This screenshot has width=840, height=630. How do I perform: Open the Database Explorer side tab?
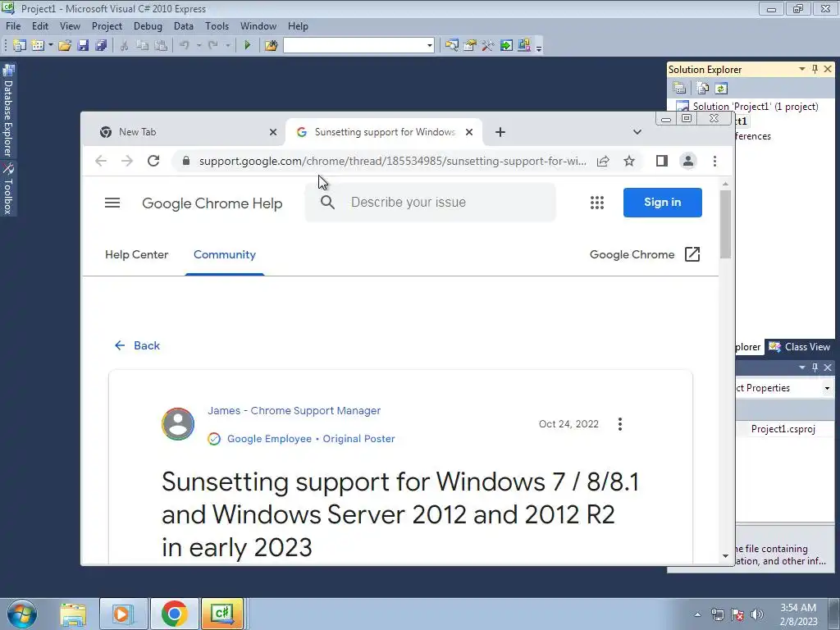8,111
